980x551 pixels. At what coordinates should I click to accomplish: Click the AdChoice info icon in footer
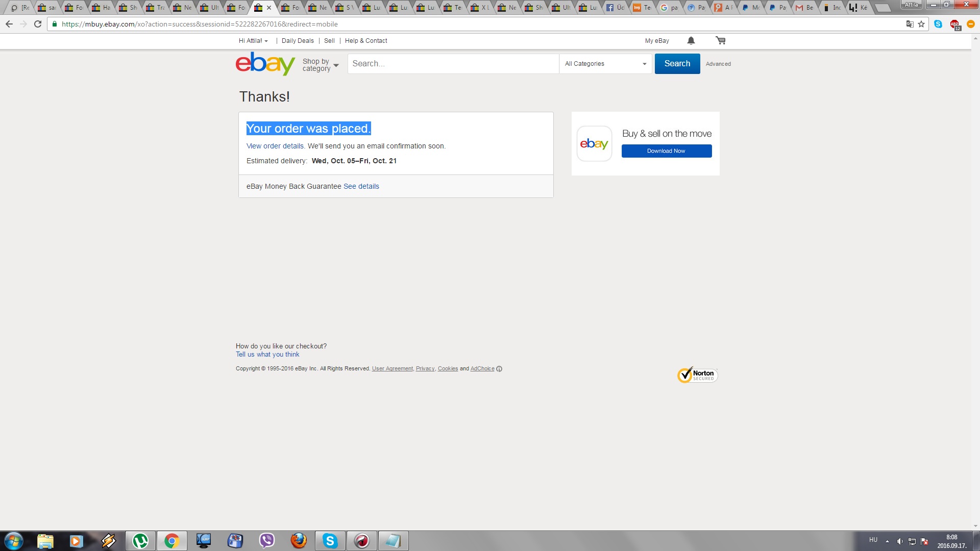(499, 369)
